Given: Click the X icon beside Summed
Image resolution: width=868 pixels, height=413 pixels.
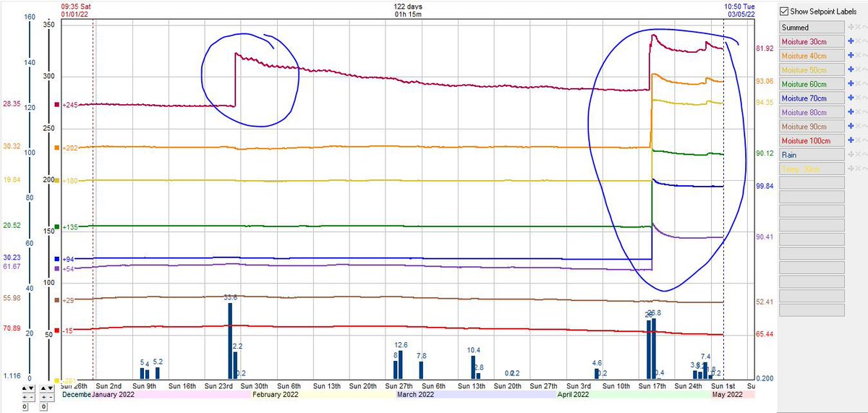Looking at the screenshot, I should coord(858,27).
